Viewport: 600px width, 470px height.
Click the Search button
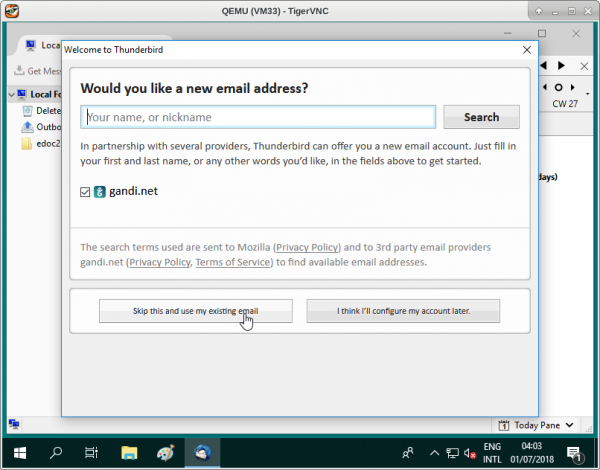tap(481, 117)
